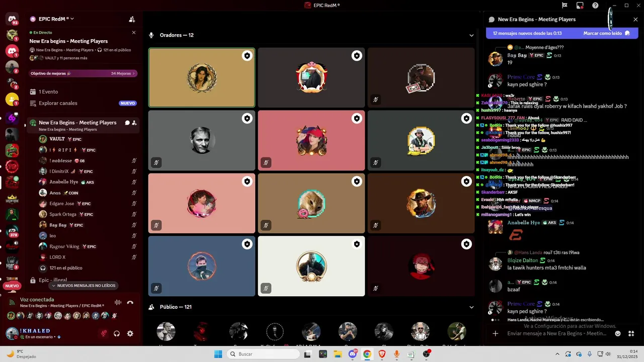
Task: Click Anabelle Hye username in chat messages
Action: tap(523, 223)
